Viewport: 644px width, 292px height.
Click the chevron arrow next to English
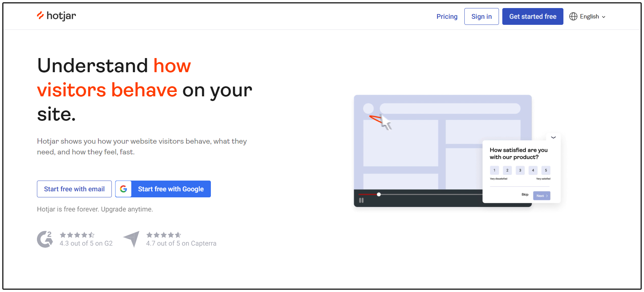(x=604, y=17)
